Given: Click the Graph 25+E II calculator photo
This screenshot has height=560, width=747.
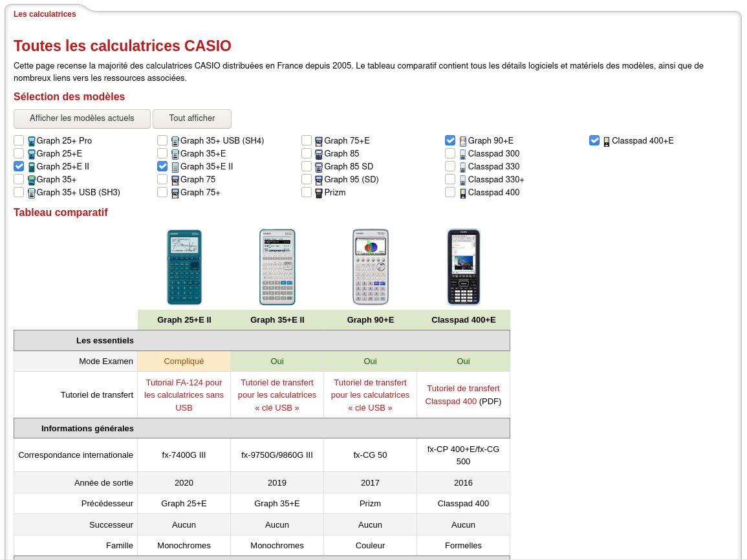Looking at the screenshot, I should 184,267.
